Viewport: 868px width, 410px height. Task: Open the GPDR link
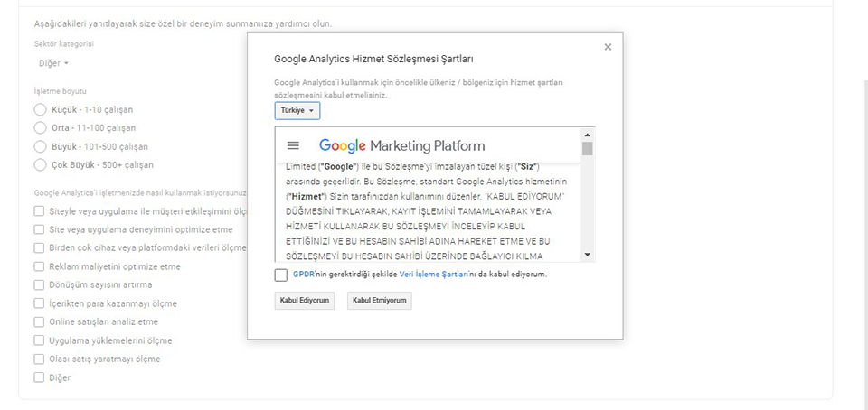[x=304, y=274]
